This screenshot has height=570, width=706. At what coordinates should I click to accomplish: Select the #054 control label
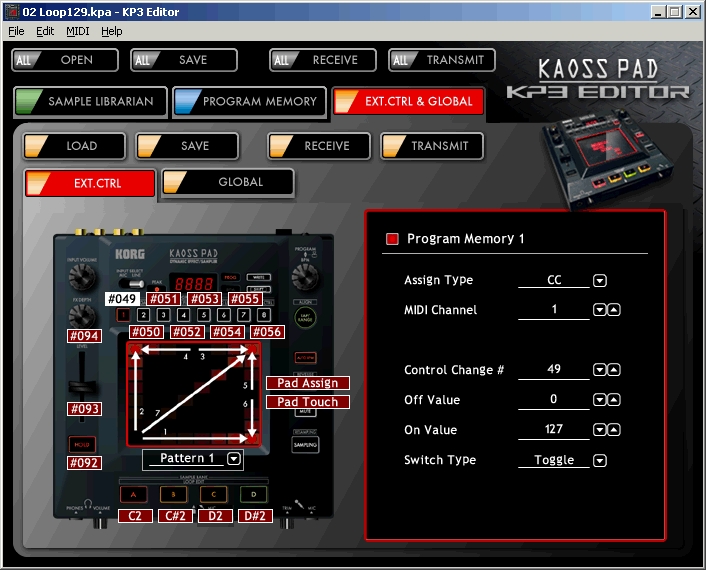(227, 332)
